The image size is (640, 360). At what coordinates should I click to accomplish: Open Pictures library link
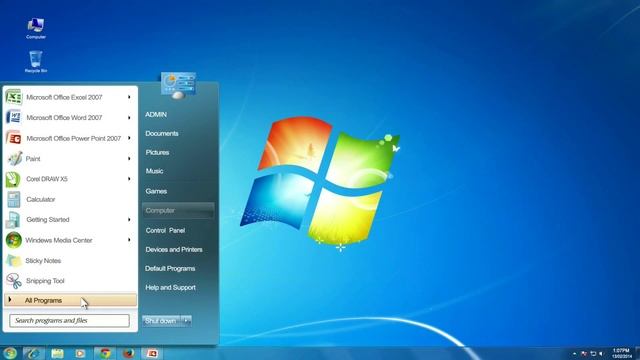coord(157,152)
